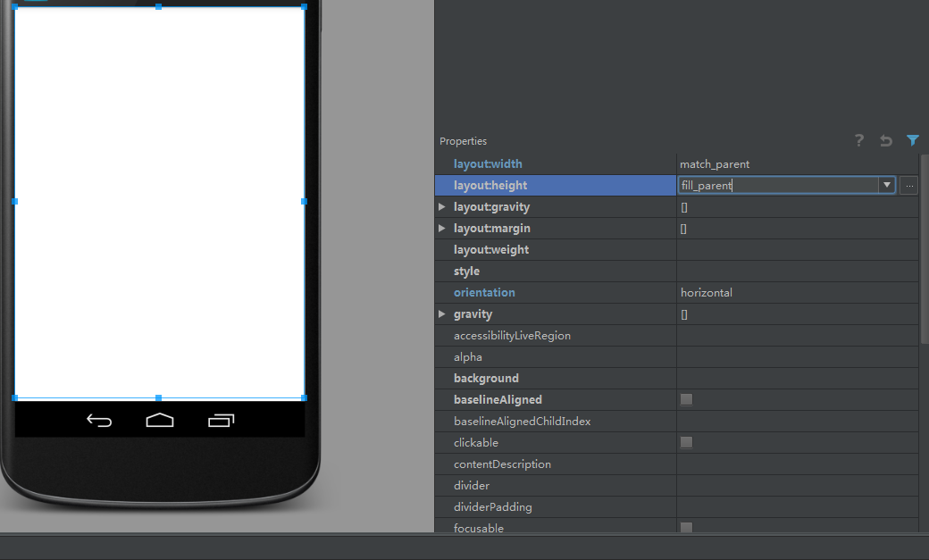Select the layout:weight property row

pos(676,250)
